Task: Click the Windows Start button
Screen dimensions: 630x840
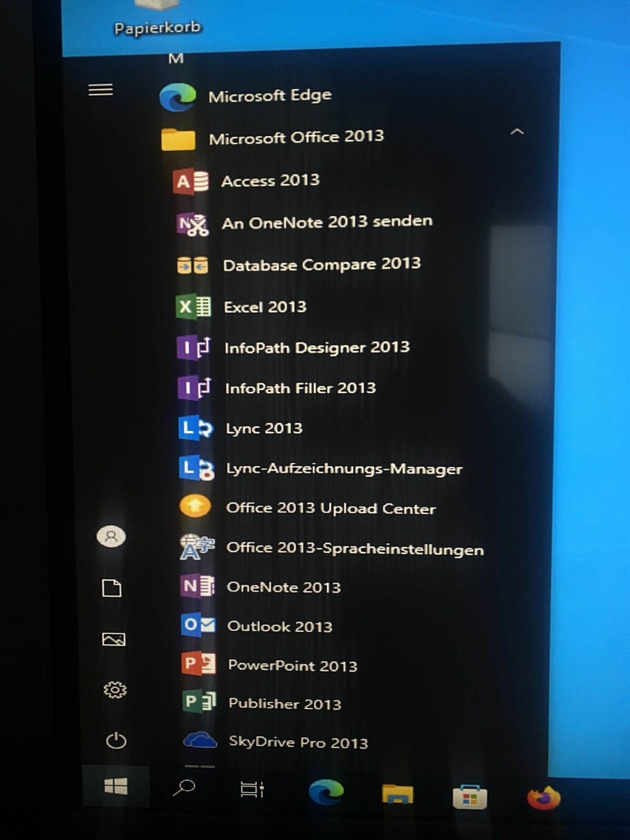Action: point(116,786)
